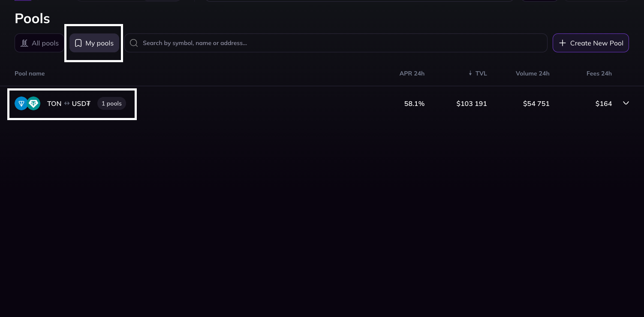Sort the table by APR 24h
Viewport: 644px width, 317px height.
(x=412, y=74)
